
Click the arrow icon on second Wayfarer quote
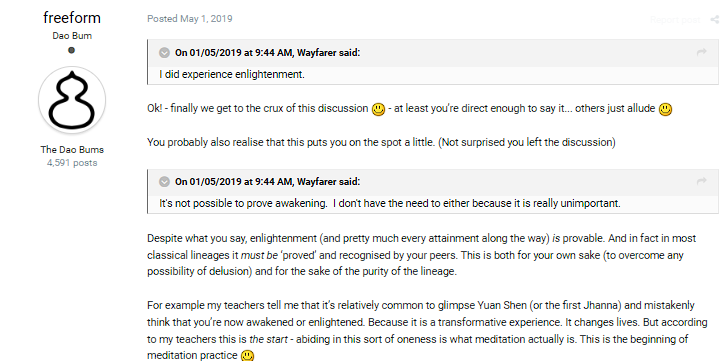702,181
